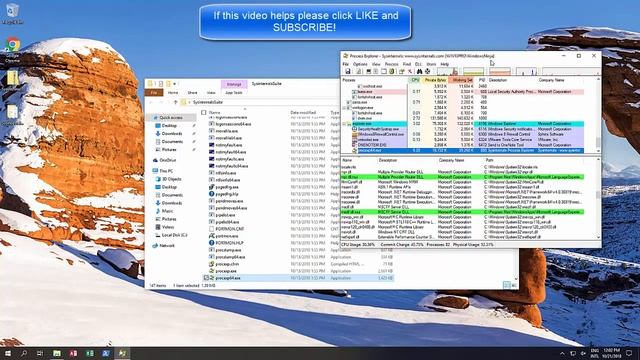640x360 pixels.
Task: Open the Share ribbon tab in File Explorer
Action: (192, 93)
